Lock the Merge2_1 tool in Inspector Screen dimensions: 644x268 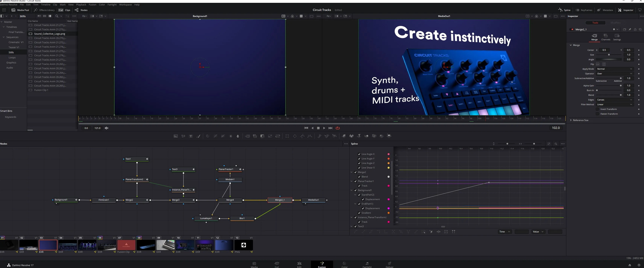pyautogui.click(x=635, y=29)
